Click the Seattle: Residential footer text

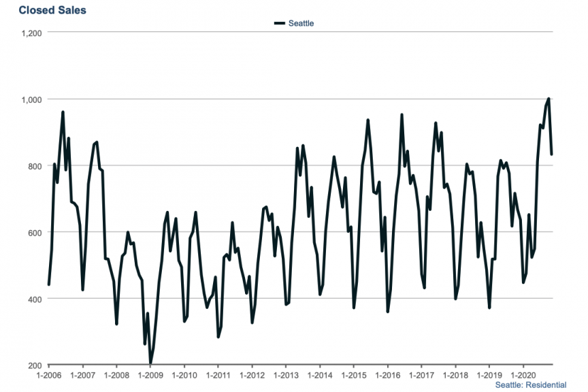(x=530, y=385)
